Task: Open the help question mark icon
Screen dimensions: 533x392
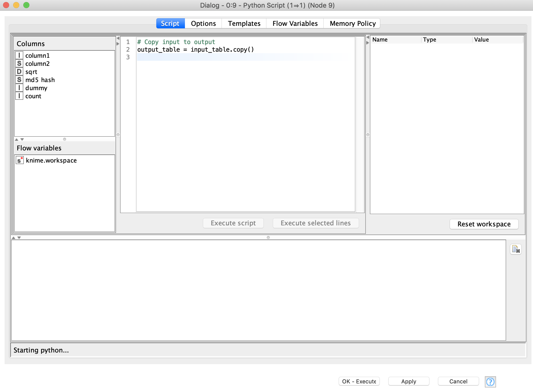Action: point(490,382)
